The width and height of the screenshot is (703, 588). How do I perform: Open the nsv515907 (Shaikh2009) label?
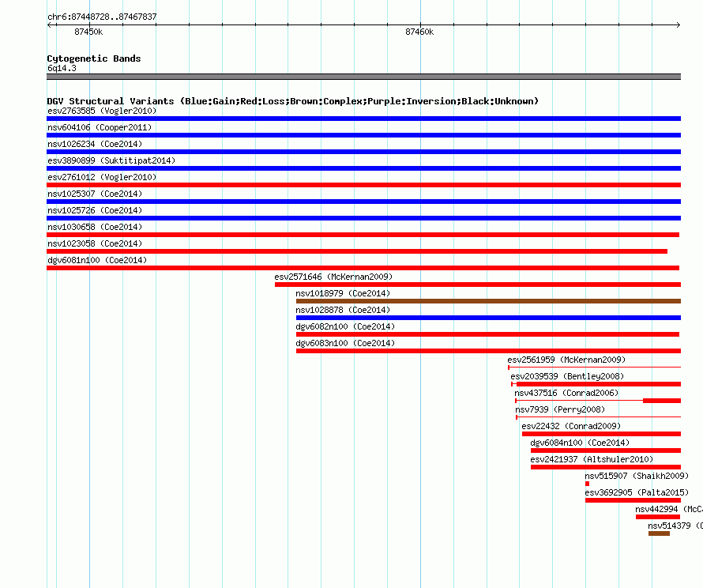pyautogui.click(x=637, y=476)
